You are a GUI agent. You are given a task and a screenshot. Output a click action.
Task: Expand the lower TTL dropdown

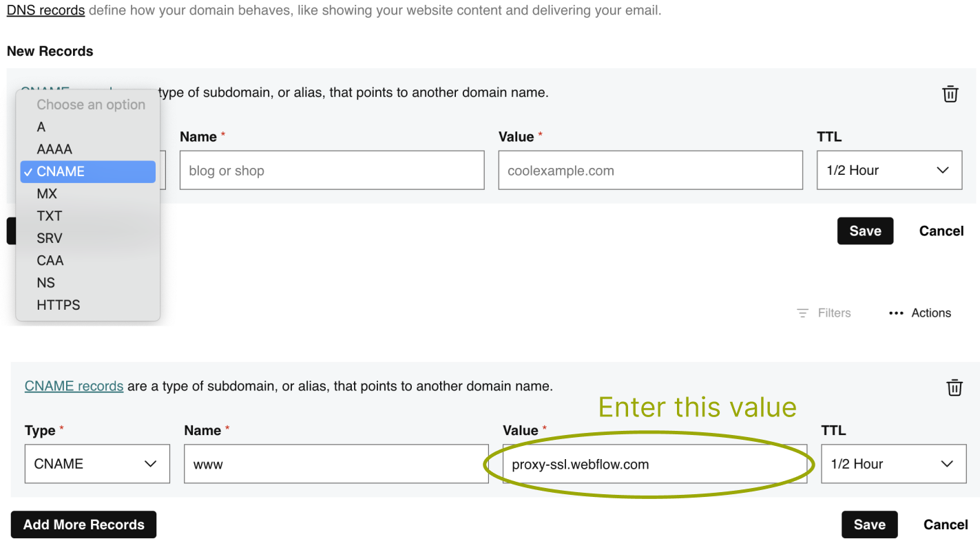pos(893,464)
